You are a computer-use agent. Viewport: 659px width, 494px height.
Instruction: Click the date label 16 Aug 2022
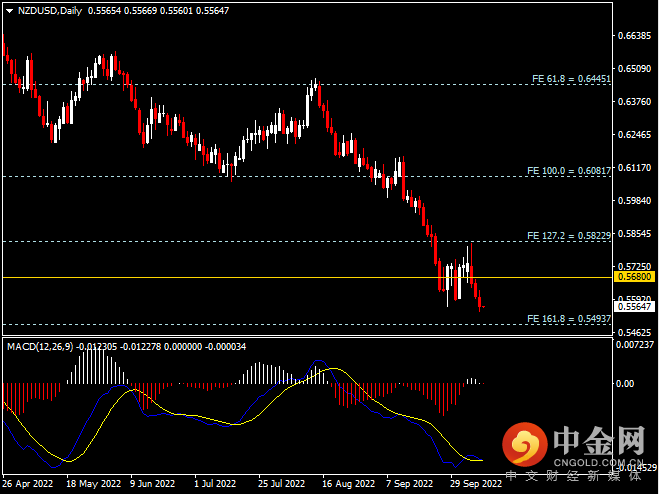point(348,484)
